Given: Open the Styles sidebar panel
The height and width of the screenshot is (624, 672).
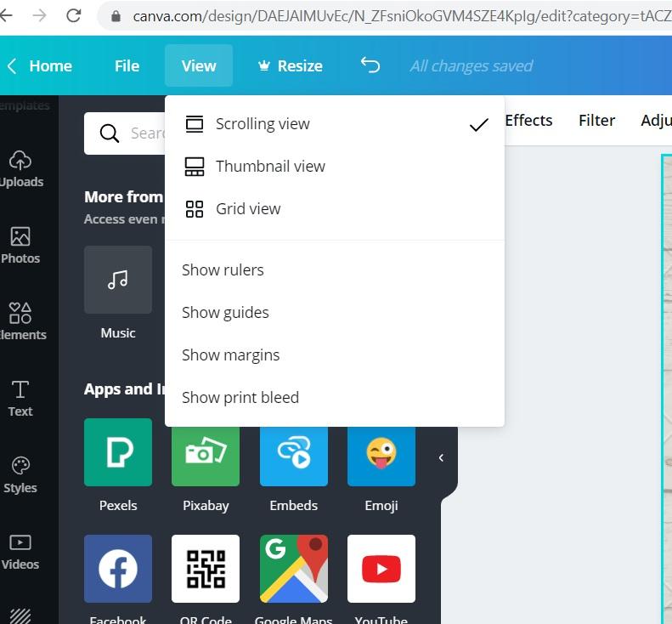Looking at the screenshot, I should [x=20, y=474].
